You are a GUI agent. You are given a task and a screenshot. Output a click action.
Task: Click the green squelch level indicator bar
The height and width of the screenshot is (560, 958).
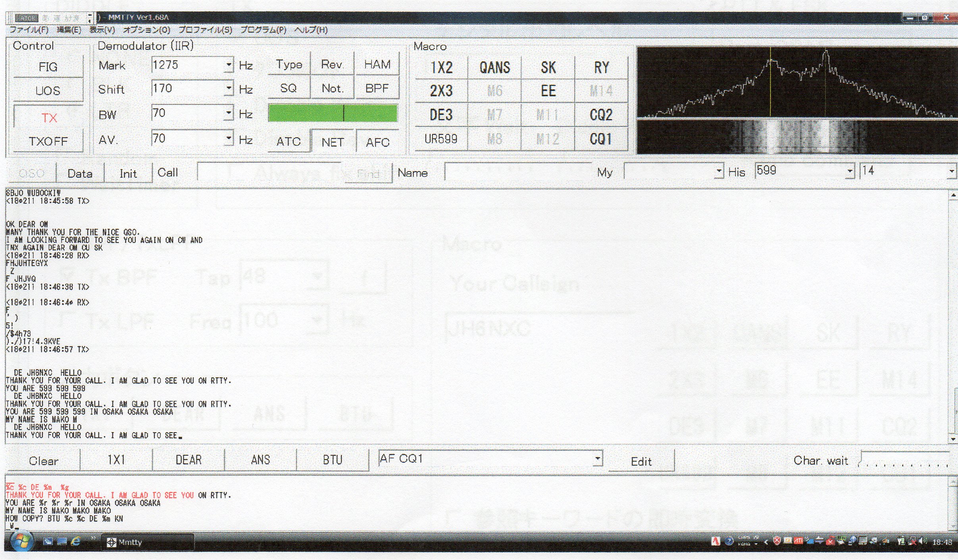(333, 114)
